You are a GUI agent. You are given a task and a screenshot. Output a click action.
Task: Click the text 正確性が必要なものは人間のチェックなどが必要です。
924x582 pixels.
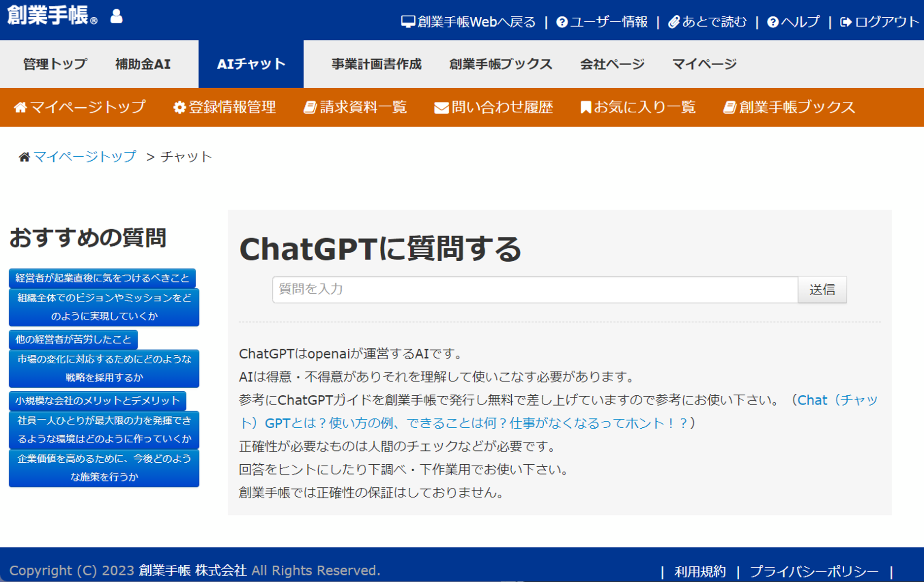pyautogui.click(x=398, y=446)
